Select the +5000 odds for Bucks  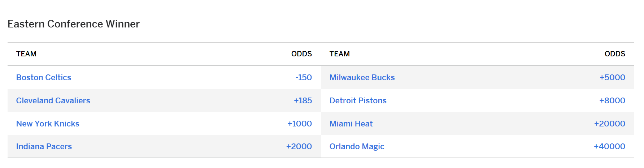pyautogui.click(x=612, y=77)
